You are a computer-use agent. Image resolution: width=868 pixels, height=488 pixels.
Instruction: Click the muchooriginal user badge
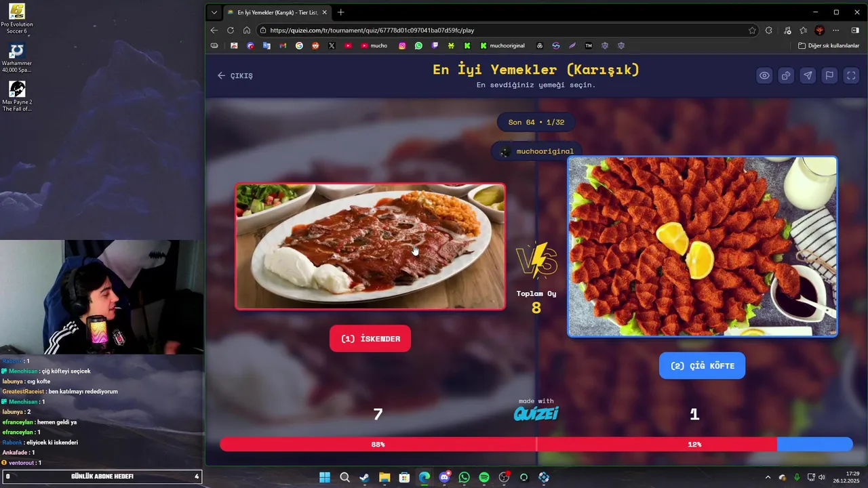(536, 151)
